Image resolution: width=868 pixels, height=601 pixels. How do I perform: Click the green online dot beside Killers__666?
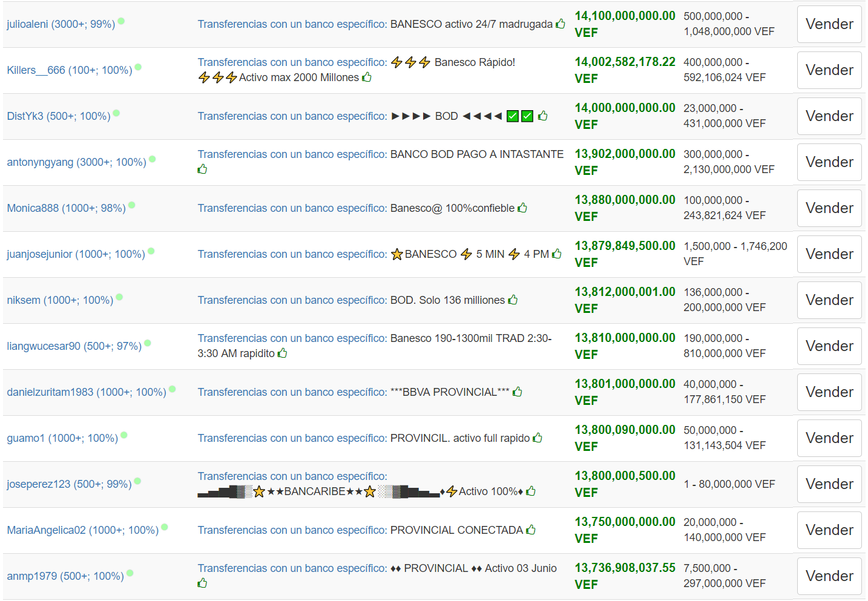pyautogui.click(x=138, y=67)
